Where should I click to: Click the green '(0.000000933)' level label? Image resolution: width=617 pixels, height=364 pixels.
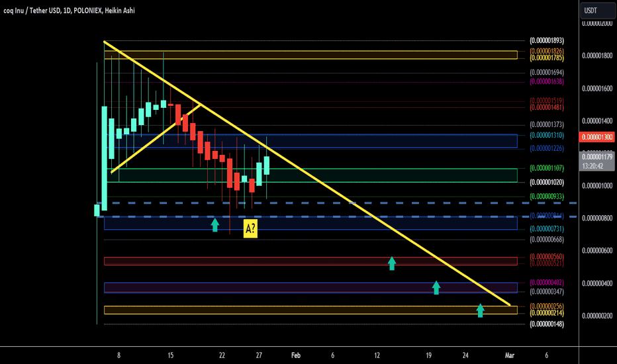coord(547,197)
